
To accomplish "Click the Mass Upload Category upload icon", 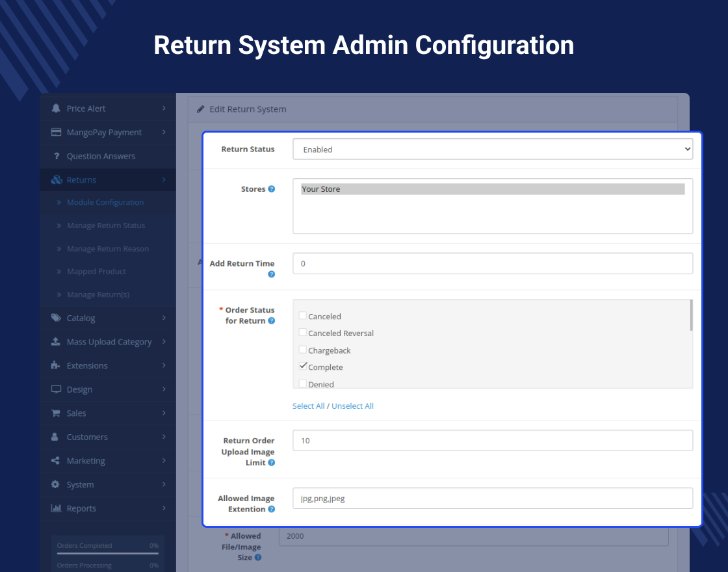I will [x=56, y=342].
